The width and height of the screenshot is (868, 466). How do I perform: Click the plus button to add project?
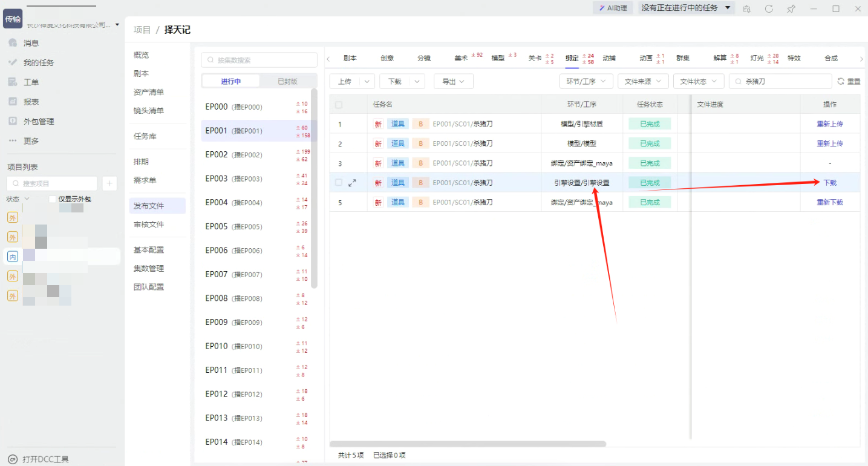coord(109,183)
